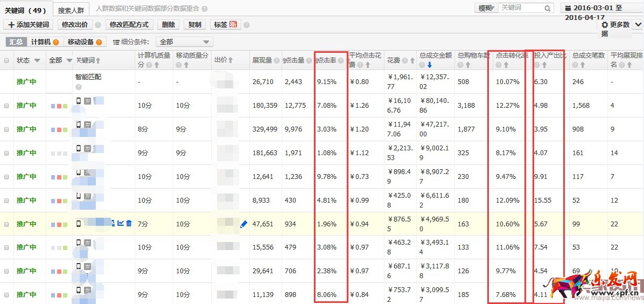The width and height of the screenshot is (644, 304).
Task: Check the box for the 180,359 impressions row
Action: click(x=7, y=106)
